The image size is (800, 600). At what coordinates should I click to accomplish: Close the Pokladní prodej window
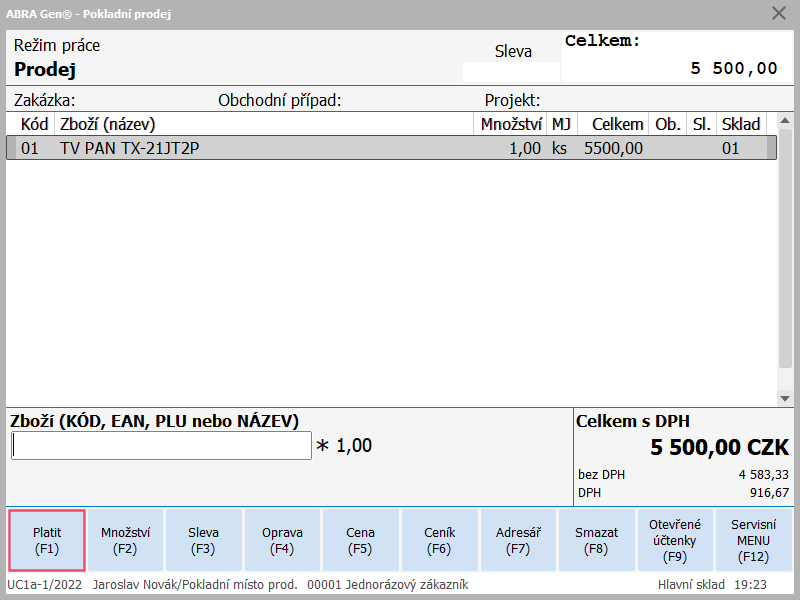[x=779, y=13]
